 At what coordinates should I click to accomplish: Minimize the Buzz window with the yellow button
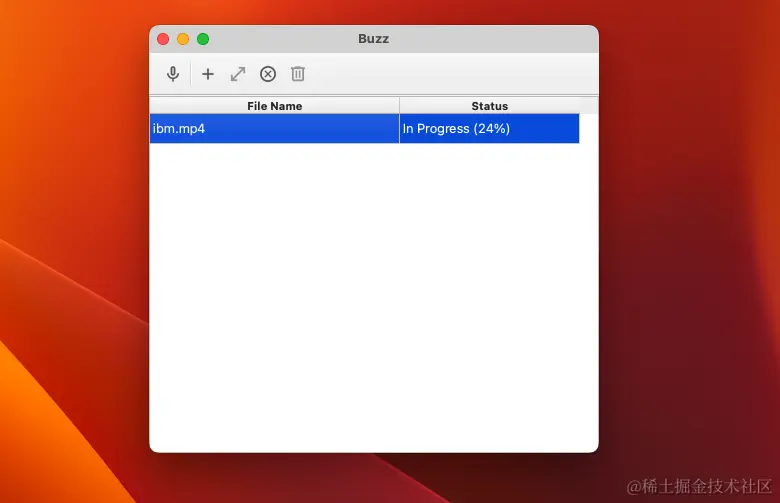(183, 39)
